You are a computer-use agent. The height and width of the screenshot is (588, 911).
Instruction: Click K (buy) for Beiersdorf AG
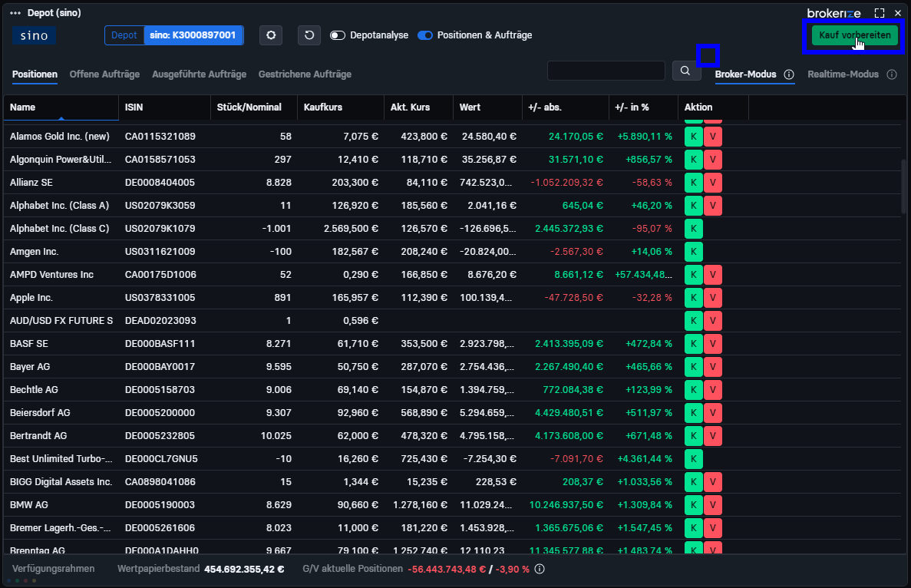pyautogui.click(x=694, y=413)
